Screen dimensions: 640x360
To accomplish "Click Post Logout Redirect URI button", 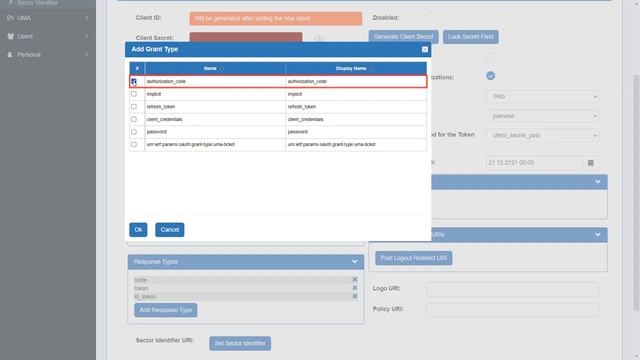I will (413, 258).
